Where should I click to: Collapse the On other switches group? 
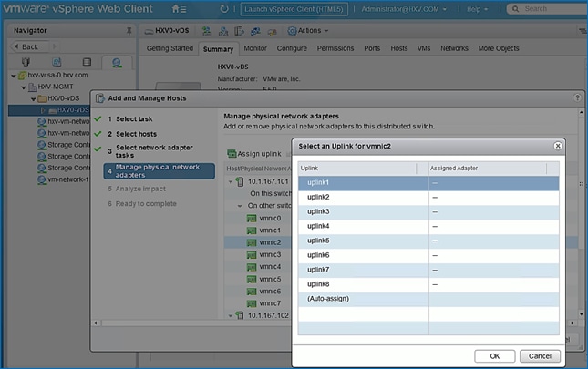click(240, 206)
